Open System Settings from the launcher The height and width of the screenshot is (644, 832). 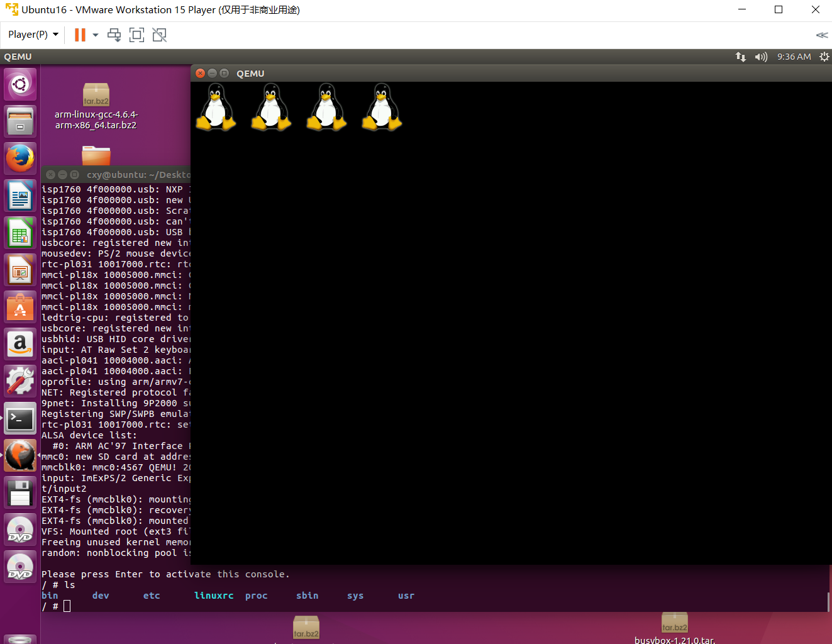(20, 381)
